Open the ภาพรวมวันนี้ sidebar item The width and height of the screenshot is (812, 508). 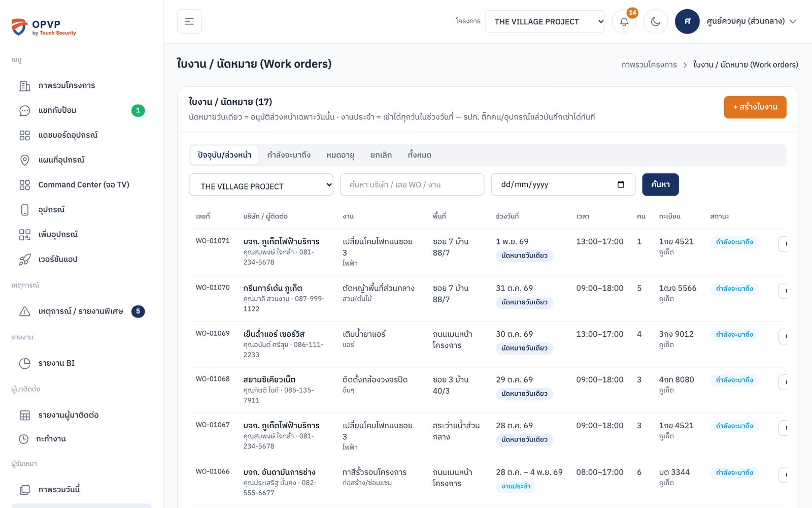pos(81,490)
